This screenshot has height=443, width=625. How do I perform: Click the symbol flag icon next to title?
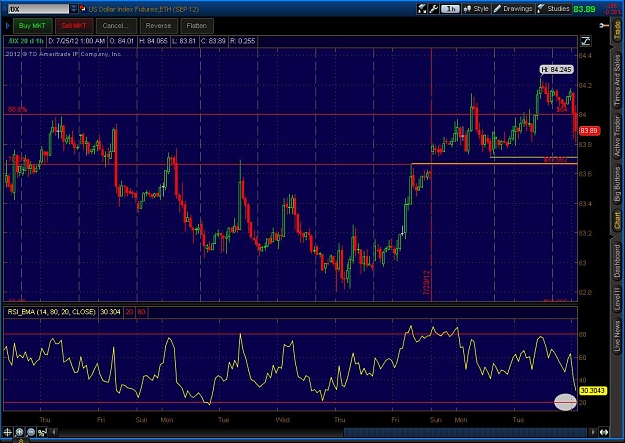point(83,9)
